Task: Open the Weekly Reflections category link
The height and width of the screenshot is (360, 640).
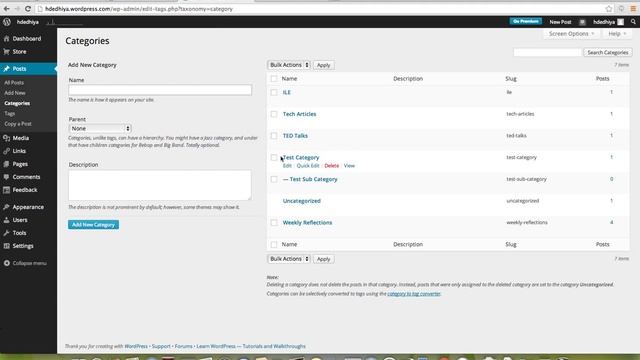Action: [x=307, y=223]
